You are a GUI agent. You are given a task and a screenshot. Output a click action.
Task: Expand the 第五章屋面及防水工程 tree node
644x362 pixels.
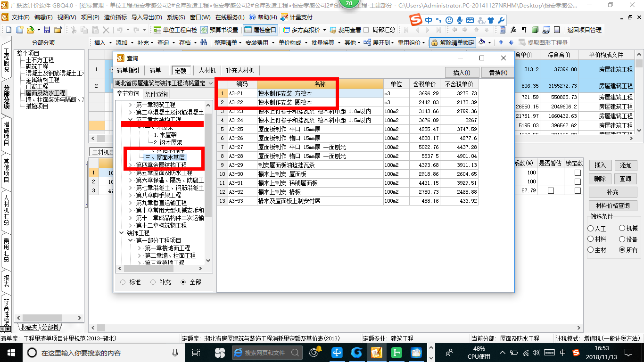pyautogui.click(x=131, y=173)
